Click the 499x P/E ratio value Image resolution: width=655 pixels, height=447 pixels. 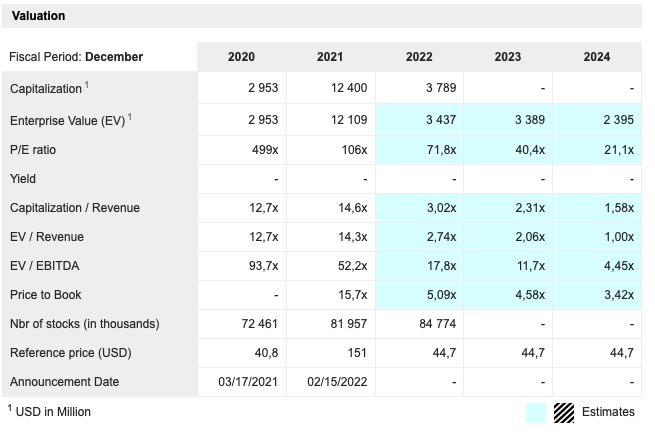[263, 150]
